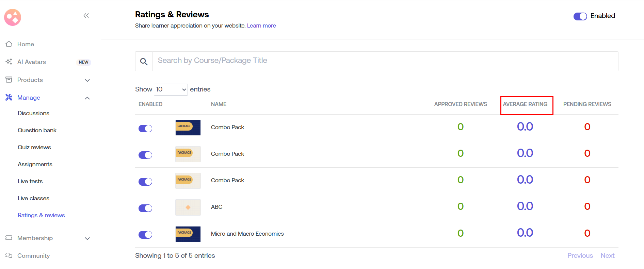
Task: Open the Learn more link
Action: (x=261, y=26)
